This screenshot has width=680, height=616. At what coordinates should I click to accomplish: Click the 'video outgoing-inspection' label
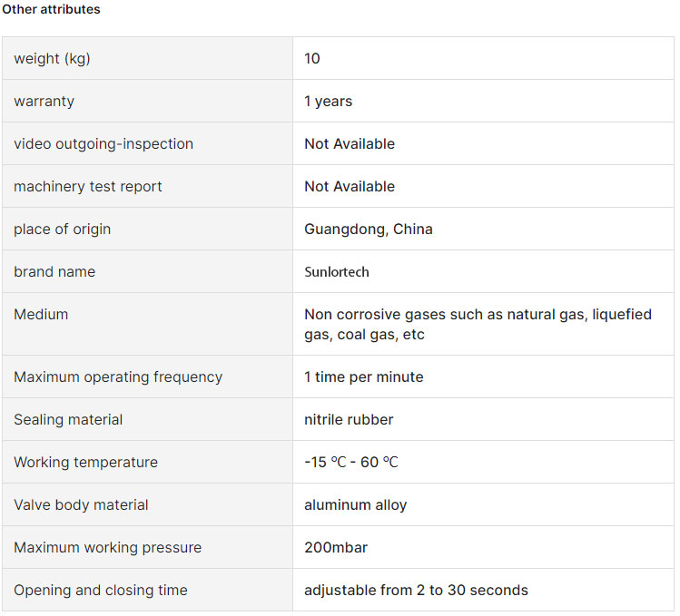[x=103, y=143]
